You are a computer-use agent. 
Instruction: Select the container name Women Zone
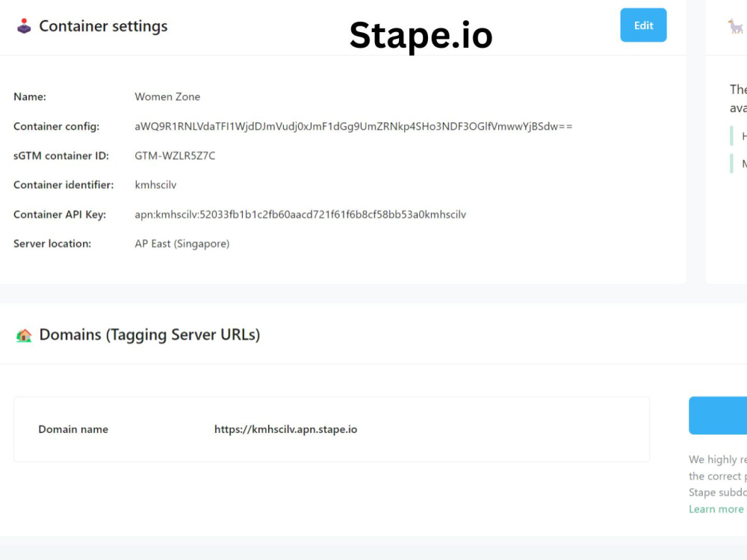tap(167, 96)
